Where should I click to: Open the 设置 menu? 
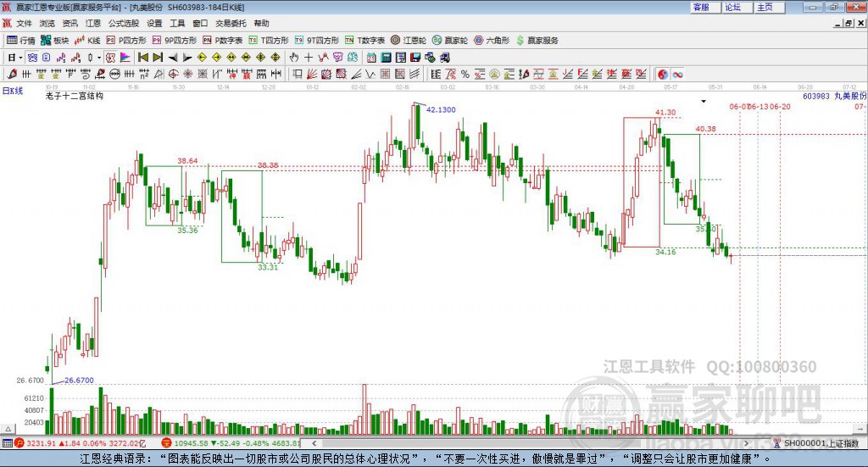click(x=154, y=23)
